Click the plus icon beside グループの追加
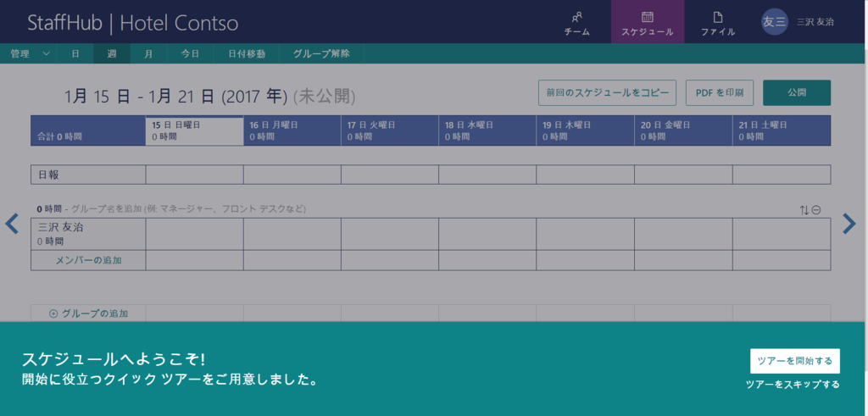 tap(53, 313)
